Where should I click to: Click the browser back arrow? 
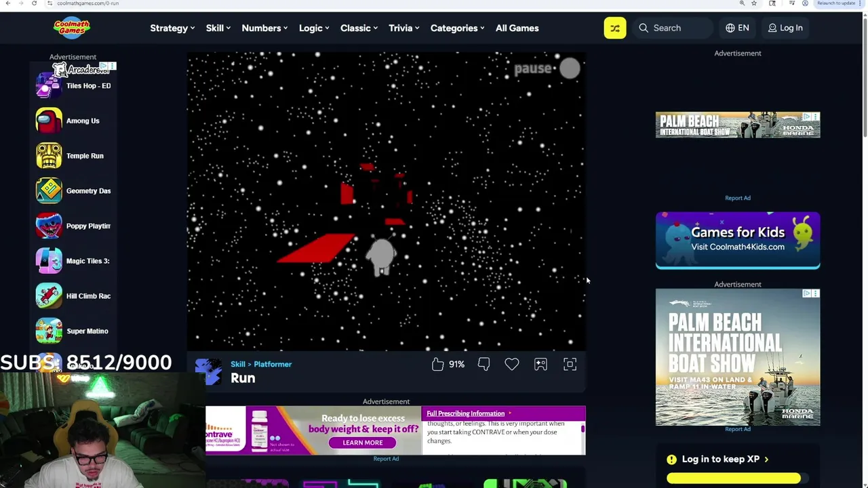pyautogui.click(x=7, y=3)
